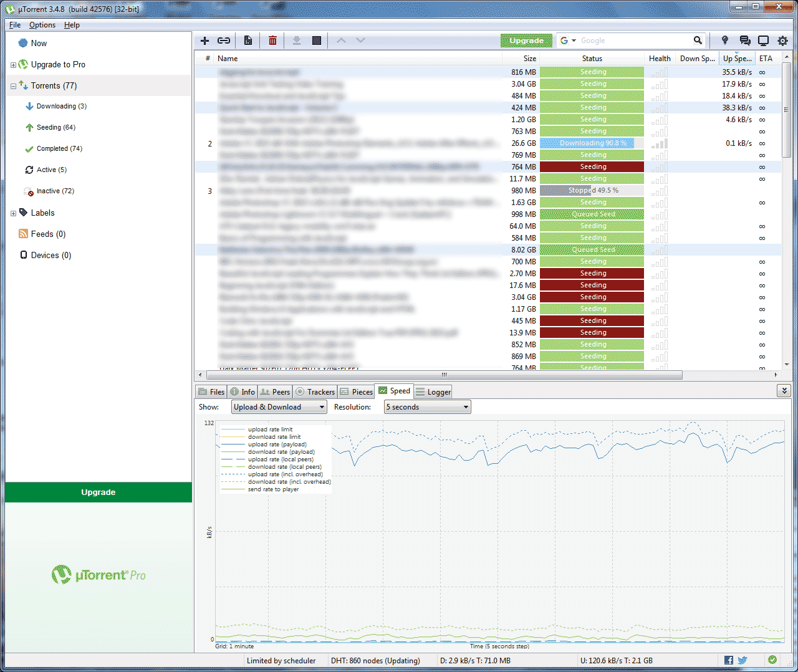Viewport: 798px width, 672px height.
Task: Open the Resolution 5 seconds dropdown
Action: pyautogui.click(x=427, y=407)
